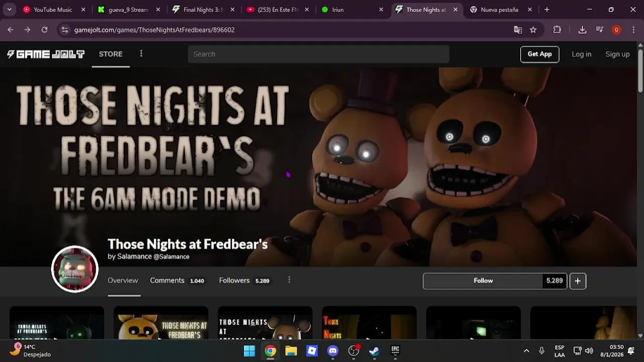Focus the Game Jolt search field
The width and height of the screenshot is (644, 362).
(318, 54)
